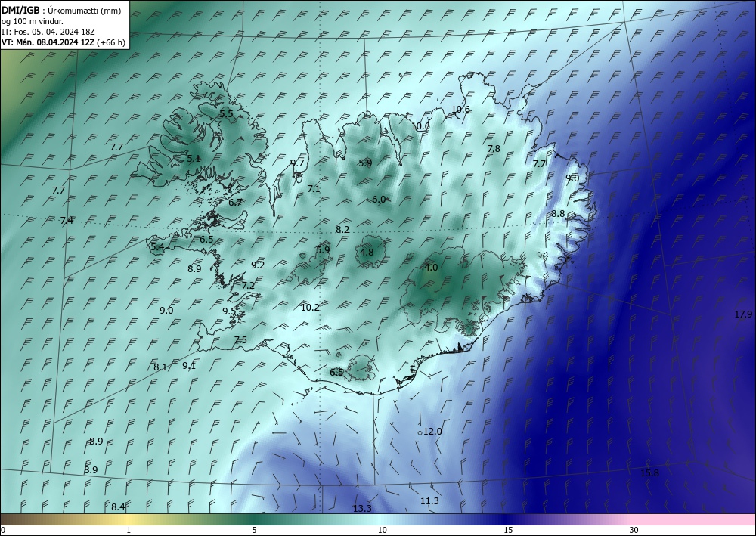Screen dimensions: 756x536
Task: Click the 5.1 value on the map
Action: (x=194, y=158)
